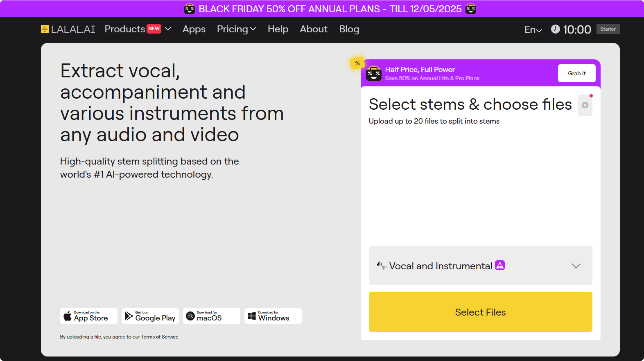The width and height of the screenshot is (644, 361).
Task: Click the LALAL.AI logo icon
Action: pos(45,29)
